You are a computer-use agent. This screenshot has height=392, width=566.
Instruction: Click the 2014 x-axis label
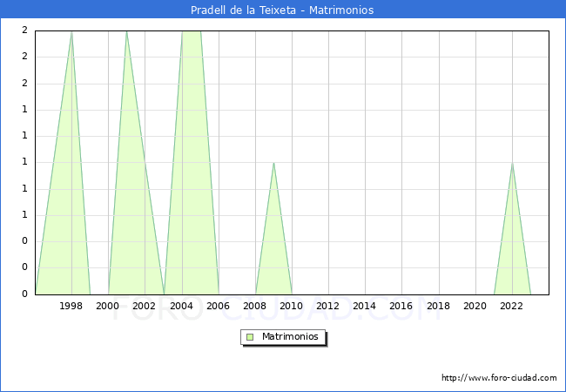pyautogui.click(x=364, y=306)
